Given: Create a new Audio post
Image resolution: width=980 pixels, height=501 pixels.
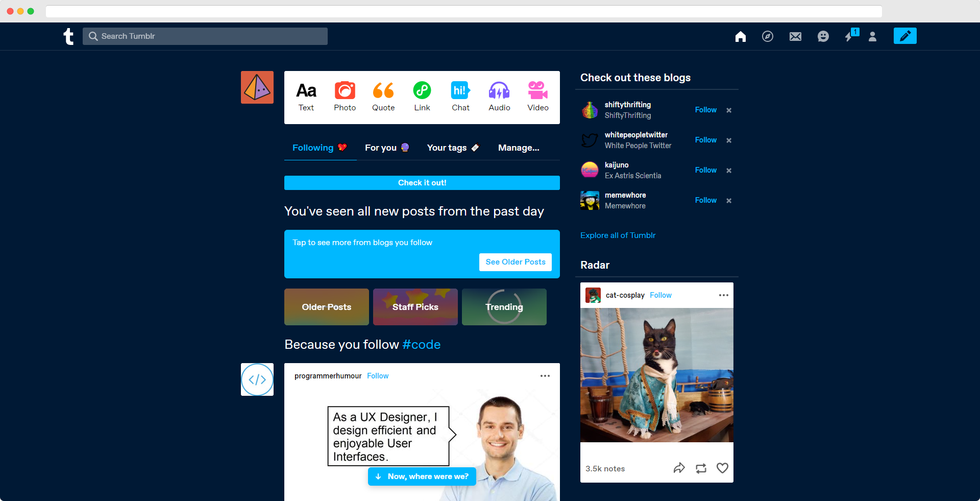Looking at the screenshot, I should tap(499, 97).
